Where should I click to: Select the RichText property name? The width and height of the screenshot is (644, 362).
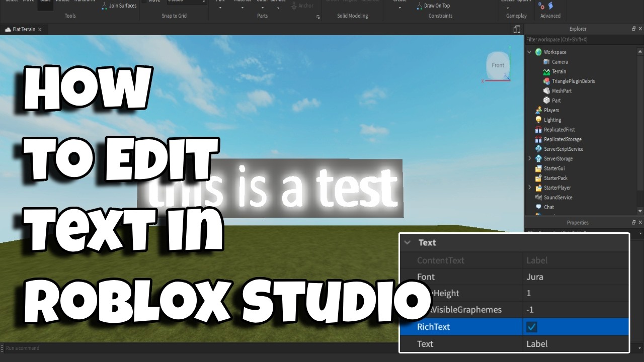[x=433, y=327]
